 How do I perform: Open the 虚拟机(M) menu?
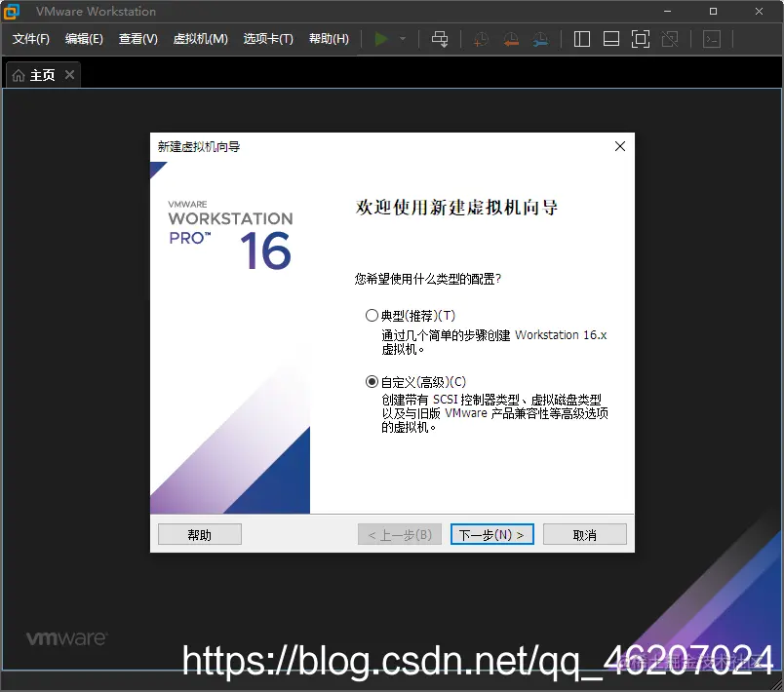[200, 39]
